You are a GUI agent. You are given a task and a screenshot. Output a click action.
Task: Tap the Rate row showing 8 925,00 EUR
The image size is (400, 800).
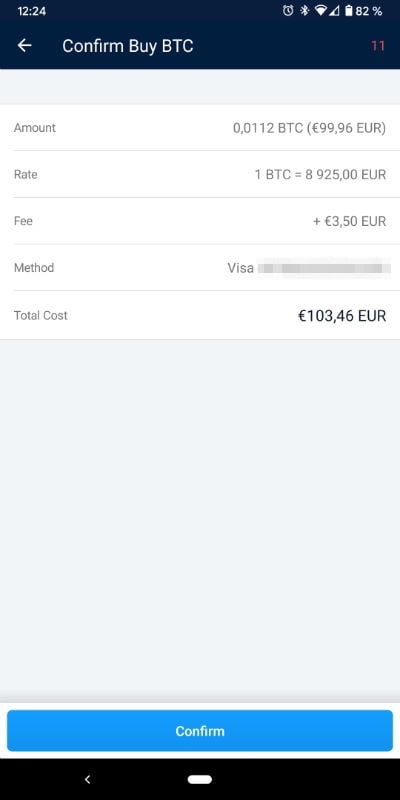(x=200, y=174)
